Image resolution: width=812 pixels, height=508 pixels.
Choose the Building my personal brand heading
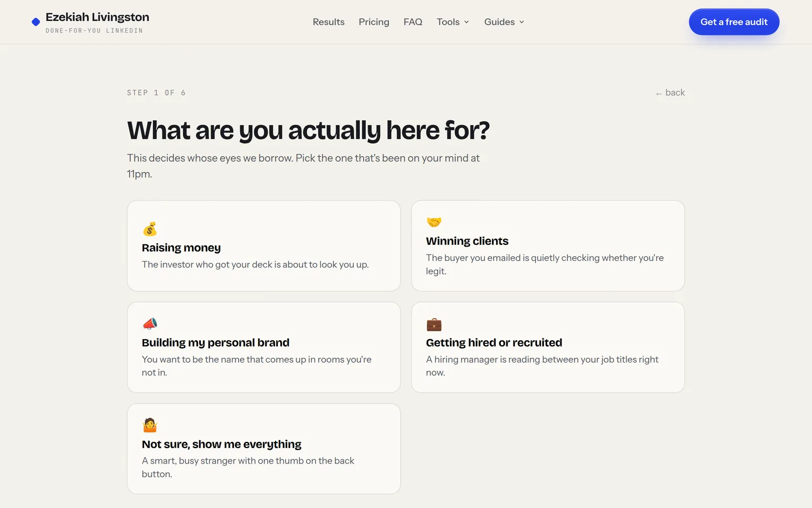pyautogui.click(x=215, y=343)
